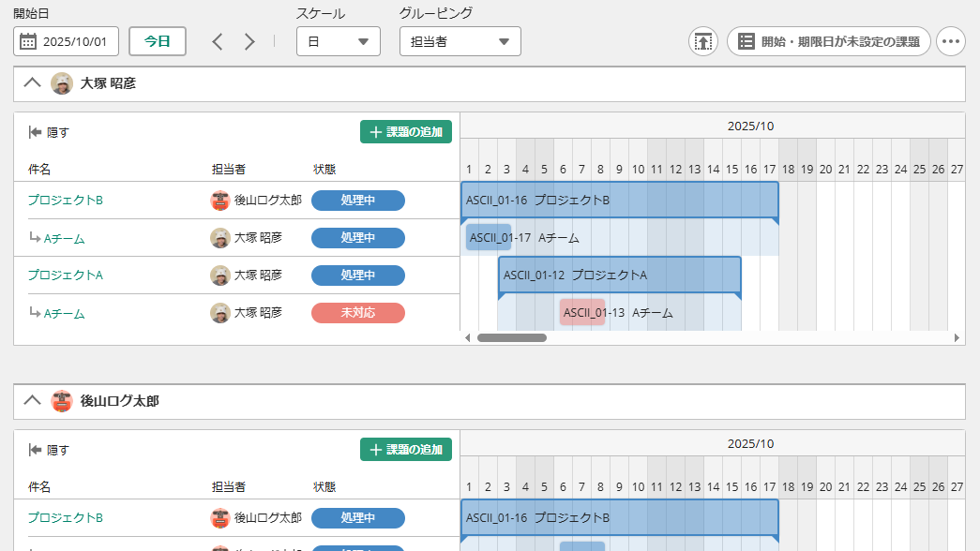This screenshot has height=551, width=980.
Task: Go to the next period with the right arrow
Action: point(249,41)
